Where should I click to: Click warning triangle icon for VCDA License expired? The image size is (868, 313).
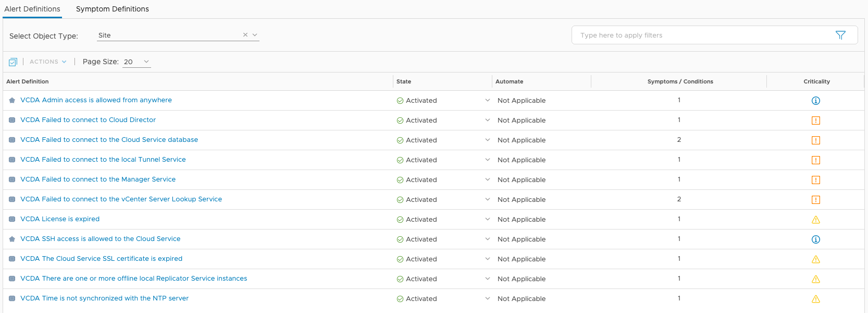click(x=816, y=220)
